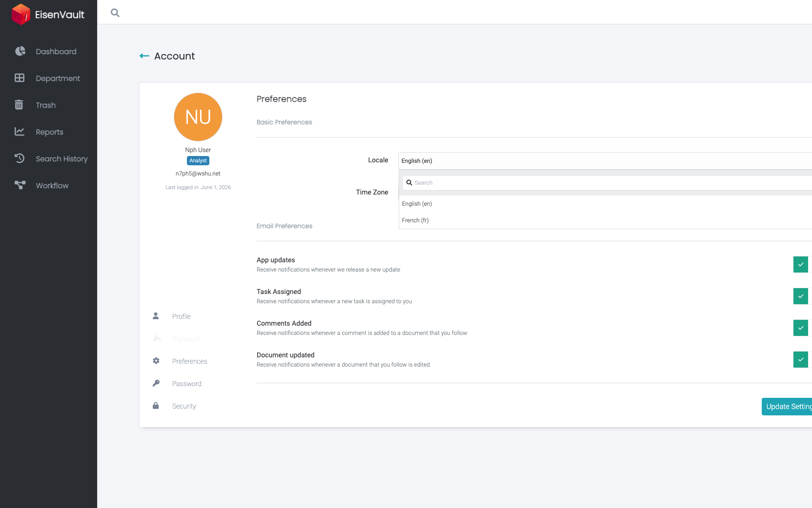Go back using the Account arrow
This screenshot has width=812, height=508.
(144, 56)
